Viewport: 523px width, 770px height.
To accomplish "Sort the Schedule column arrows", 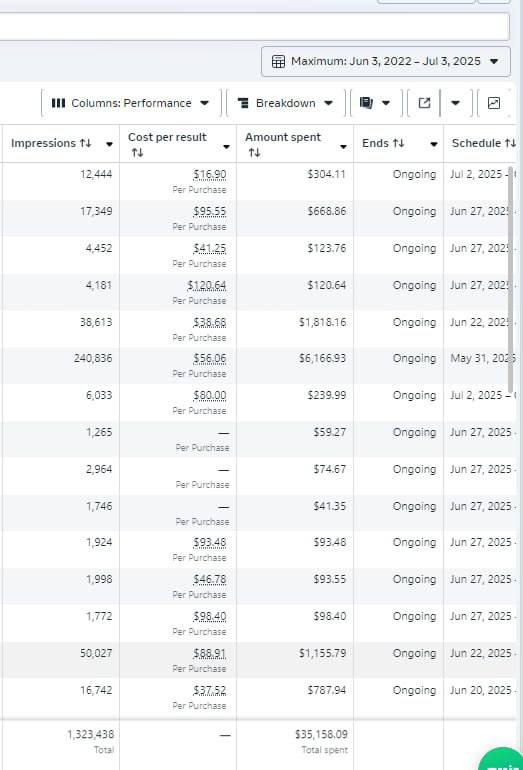I will 510,143.
